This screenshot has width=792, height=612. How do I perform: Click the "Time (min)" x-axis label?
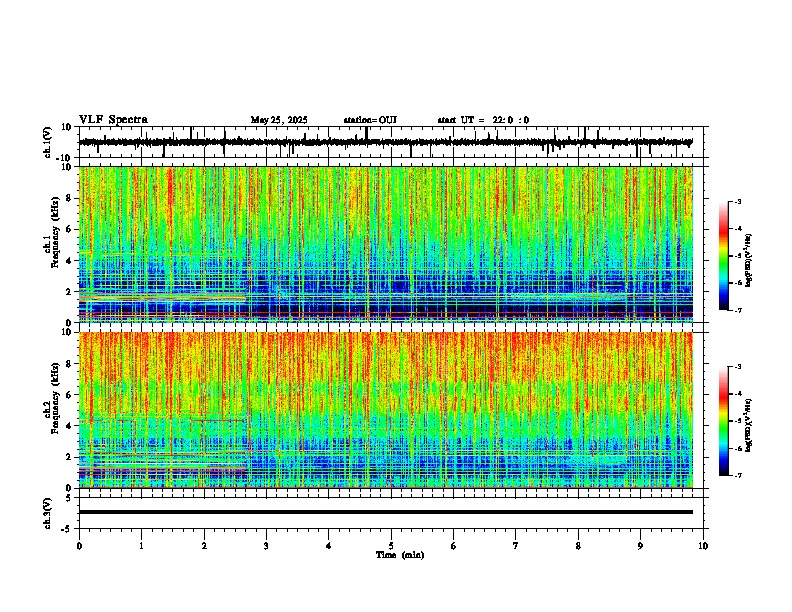(400, 555)
